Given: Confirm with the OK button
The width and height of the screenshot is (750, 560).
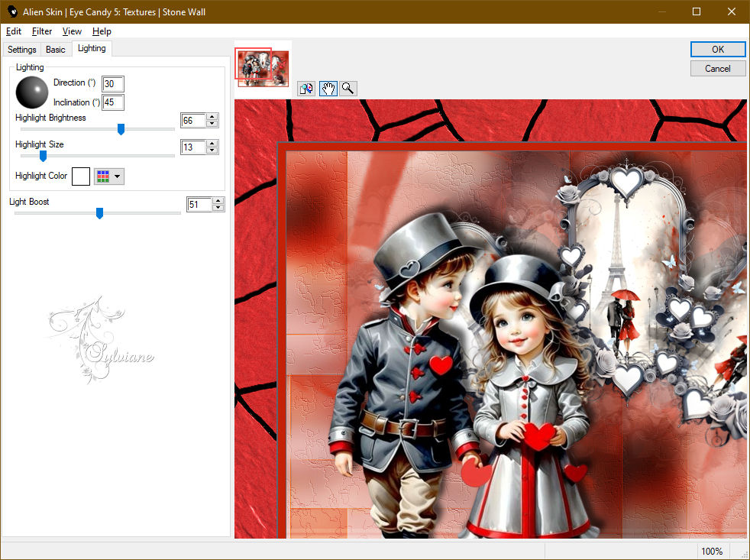Looking at the screenshot, I should coord(717,50).
